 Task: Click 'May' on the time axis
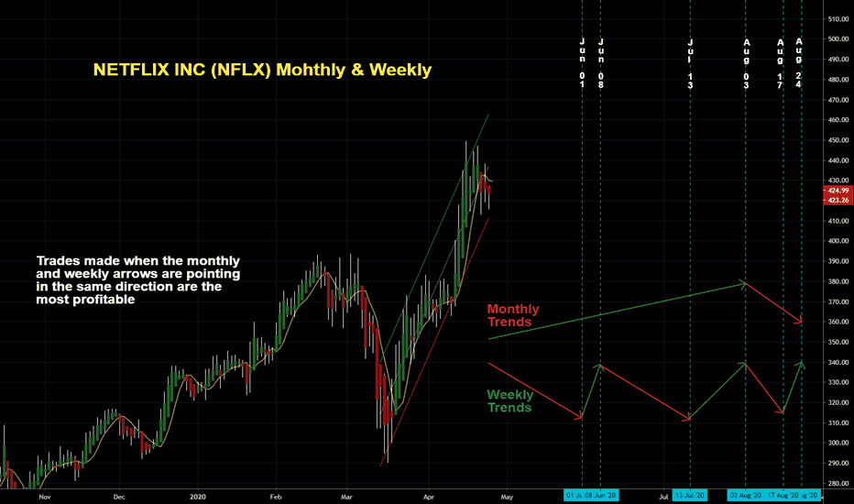click(507, 497)
